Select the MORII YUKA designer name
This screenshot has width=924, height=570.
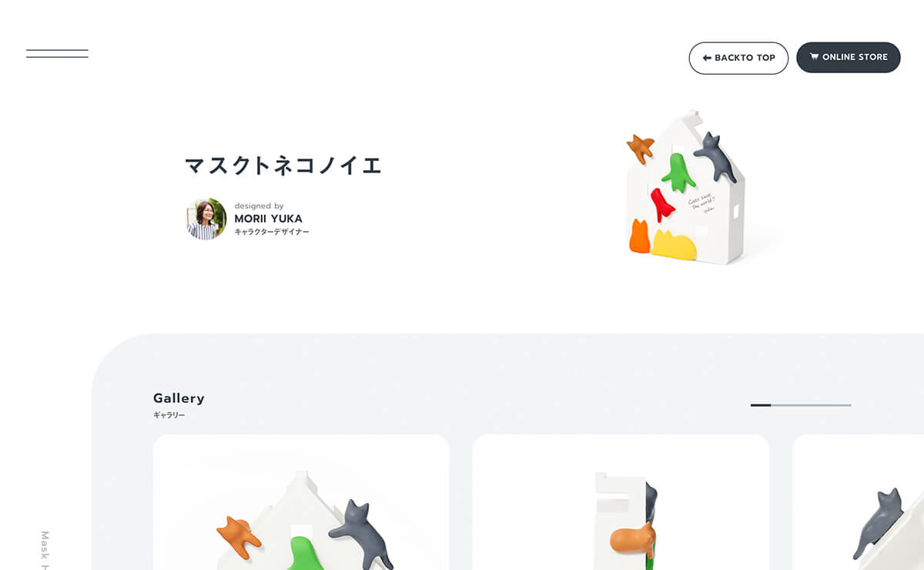pyautogui.click(x=268, y=219)
